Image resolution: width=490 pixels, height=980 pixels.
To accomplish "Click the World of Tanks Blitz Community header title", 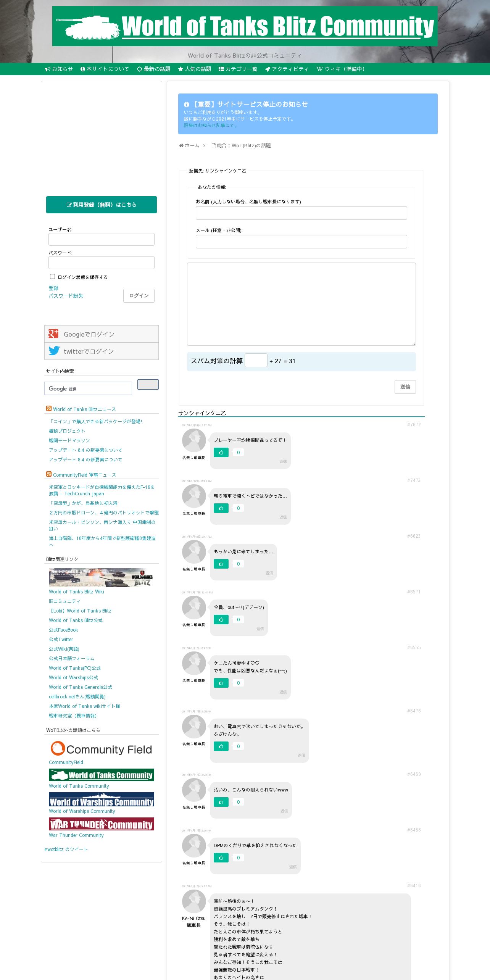I will pos(278,27).
